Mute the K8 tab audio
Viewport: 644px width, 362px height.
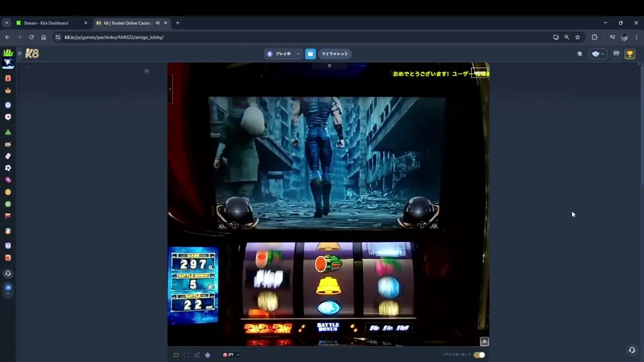click(157, 23)
